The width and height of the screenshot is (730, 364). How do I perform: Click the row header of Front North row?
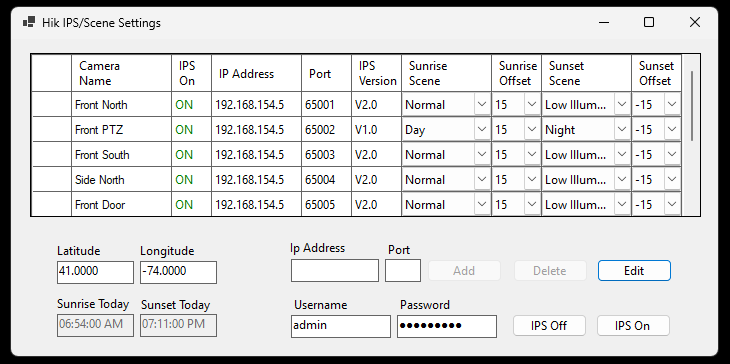click(51, 105)
